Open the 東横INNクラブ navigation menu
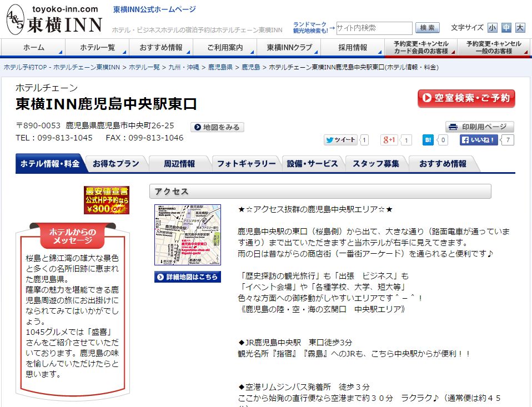This screenshot has height=407, width=532. [289, 48]
